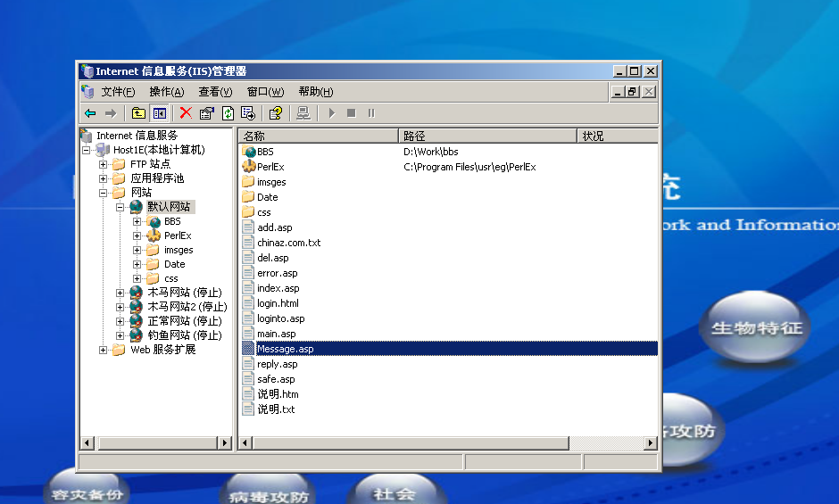Start the site with play icon

coord(332,113)
